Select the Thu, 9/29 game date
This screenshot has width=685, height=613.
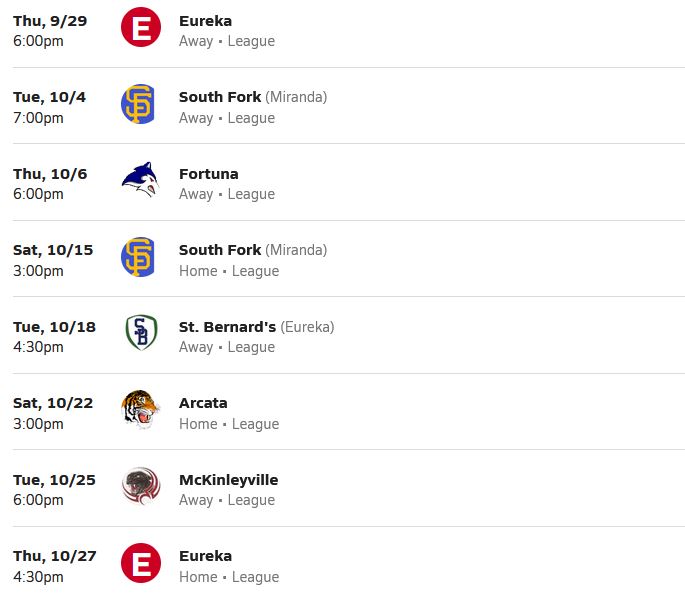coord(50,21)
